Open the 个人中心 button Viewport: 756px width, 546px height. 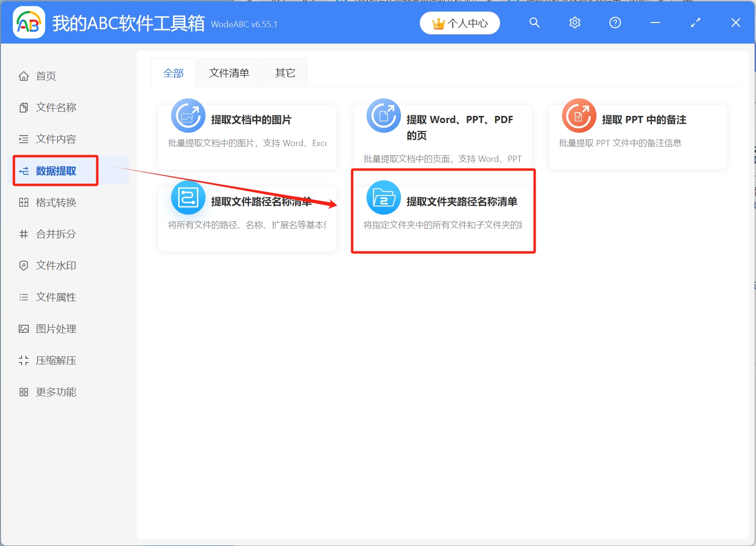(x=460, y=23)
